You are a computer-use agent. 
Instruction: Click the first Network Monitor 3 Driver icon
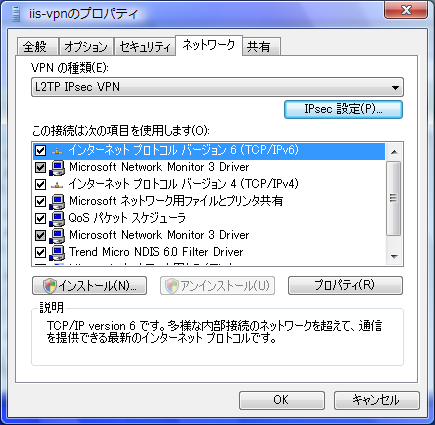pyautogui.click(x=57, y=168)
